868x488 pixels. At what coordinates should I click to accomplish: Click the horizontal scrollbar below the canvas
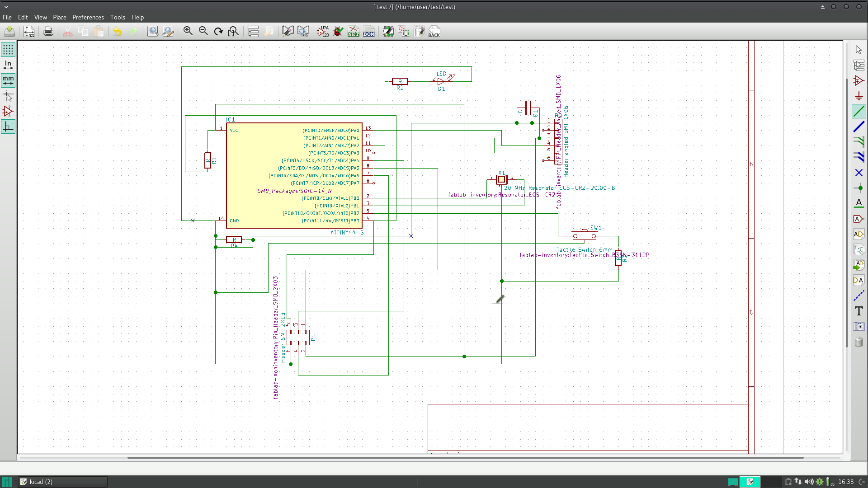(465, 458)
